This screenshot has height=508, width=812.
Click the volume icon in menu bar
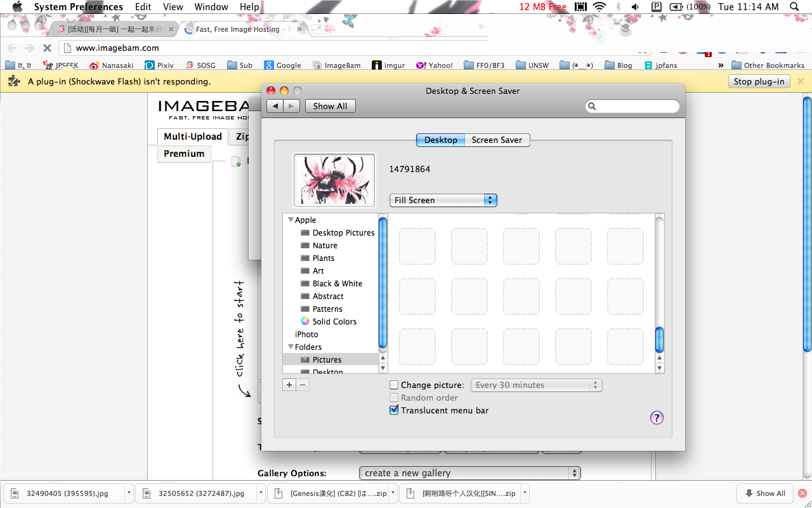[x=635, y=7]
